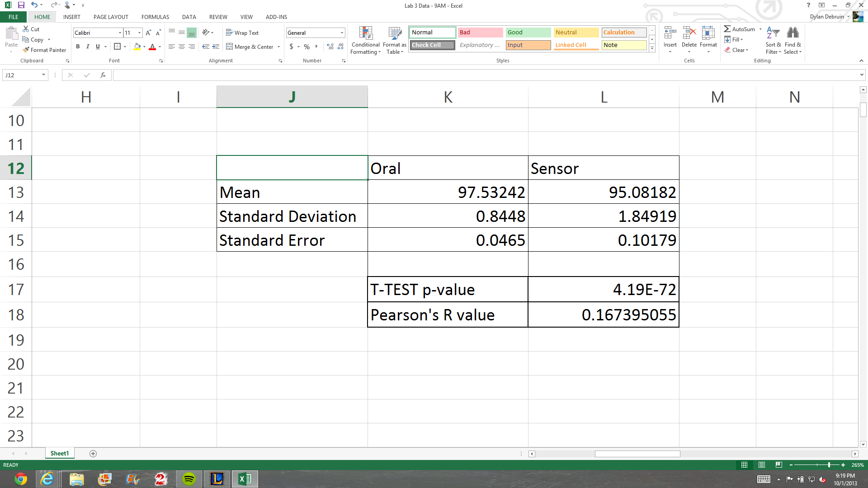Click the Conditional Formatting icon
The height and width of the screenshot is (488, 868).
click(365, 34)
